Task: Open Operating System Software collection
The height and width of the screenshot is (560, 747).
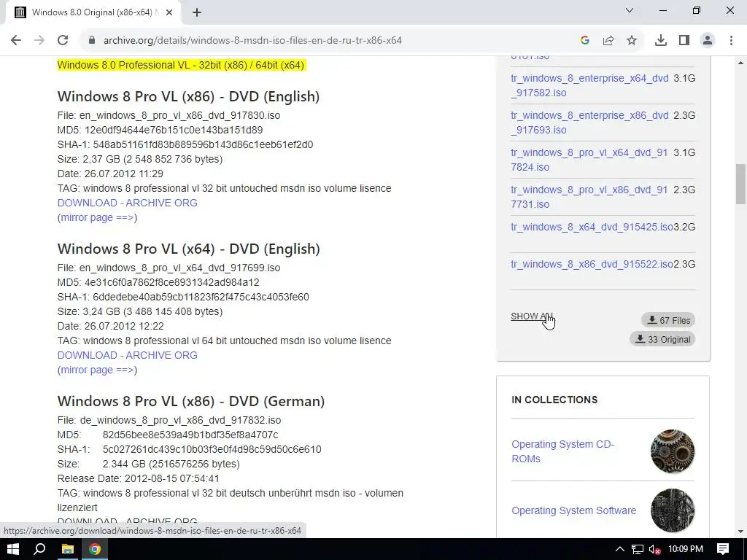Action: [x=573, y=510]
